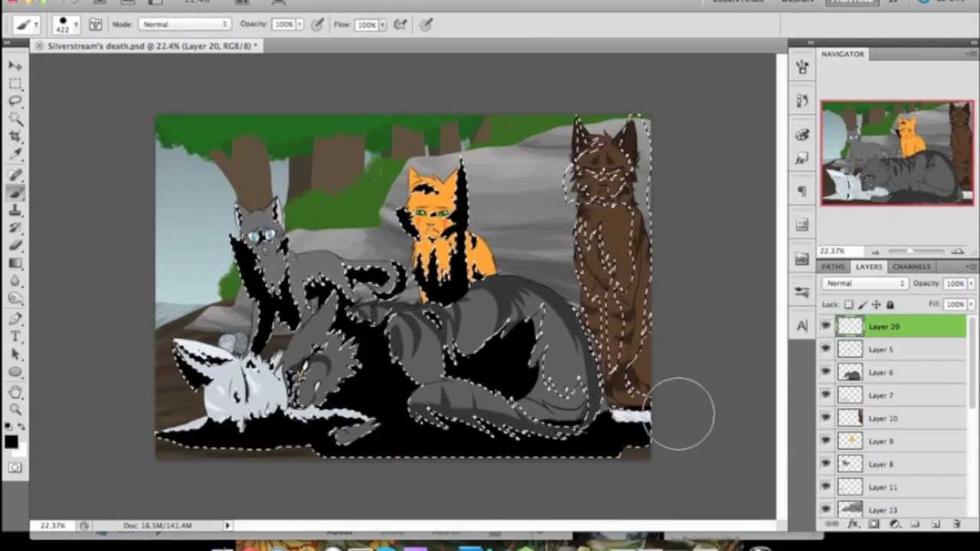980x551 pixels.
Task: Switch to the Paths tab
Action: [x=833, y=266]
